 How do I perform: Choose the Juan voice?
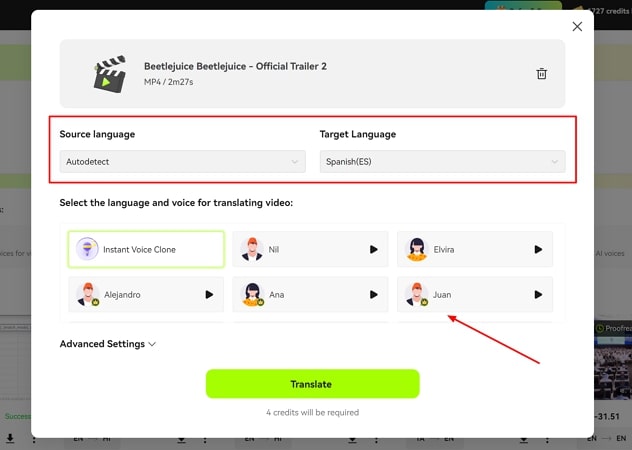click(x=474, y=294)
